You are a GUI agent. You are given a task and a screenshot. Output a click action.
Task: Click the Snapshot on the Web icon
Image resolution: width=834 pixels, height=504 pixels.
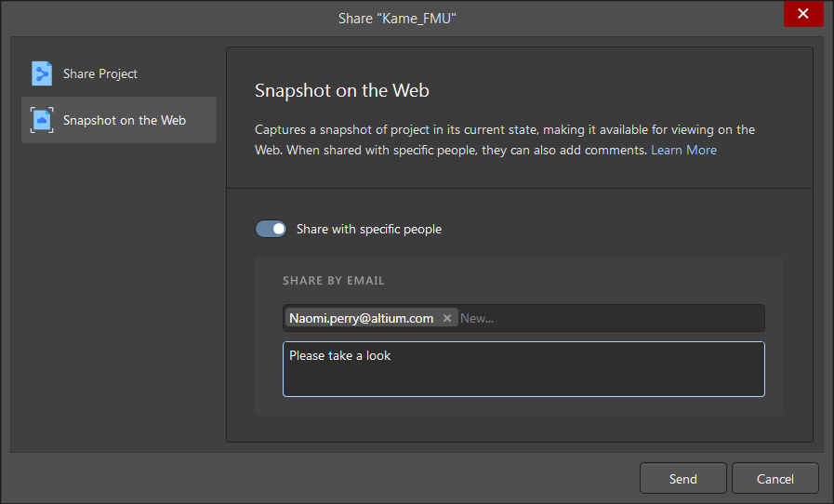point(42,120)
